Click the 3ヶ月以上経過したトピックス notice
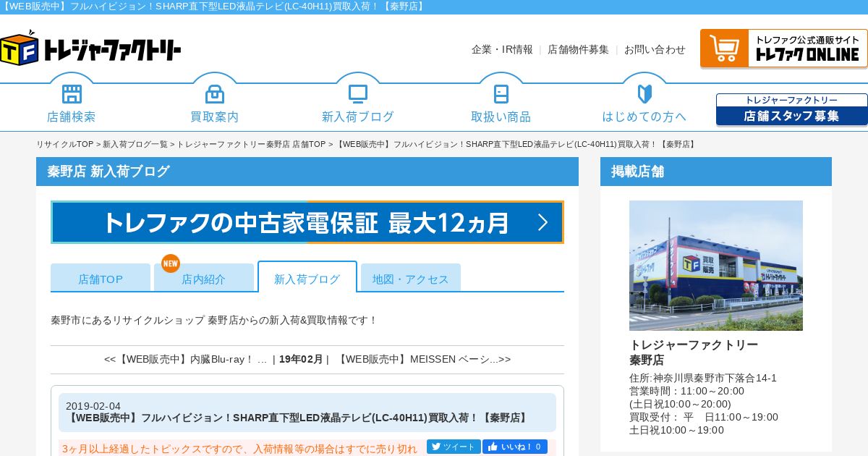Image resolution: width=868 pixels, height=456 pixels. click(240, 449)
